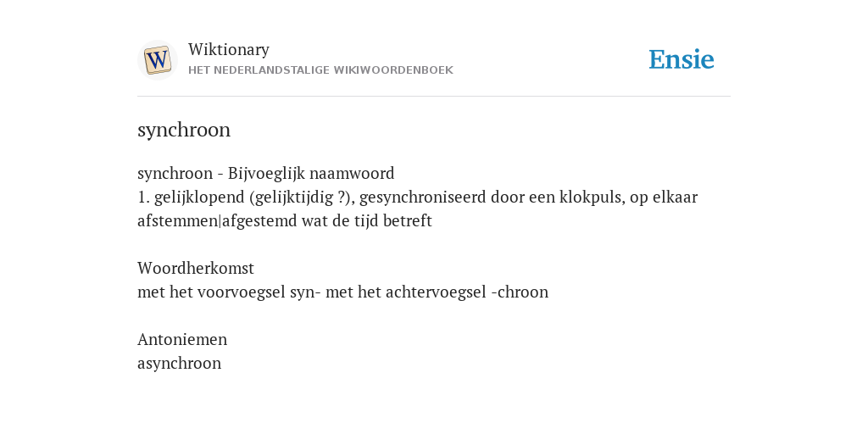868x434 pixels.
Task: Click the prefix 'syn-' in etymology
Action: click(305, 292)
